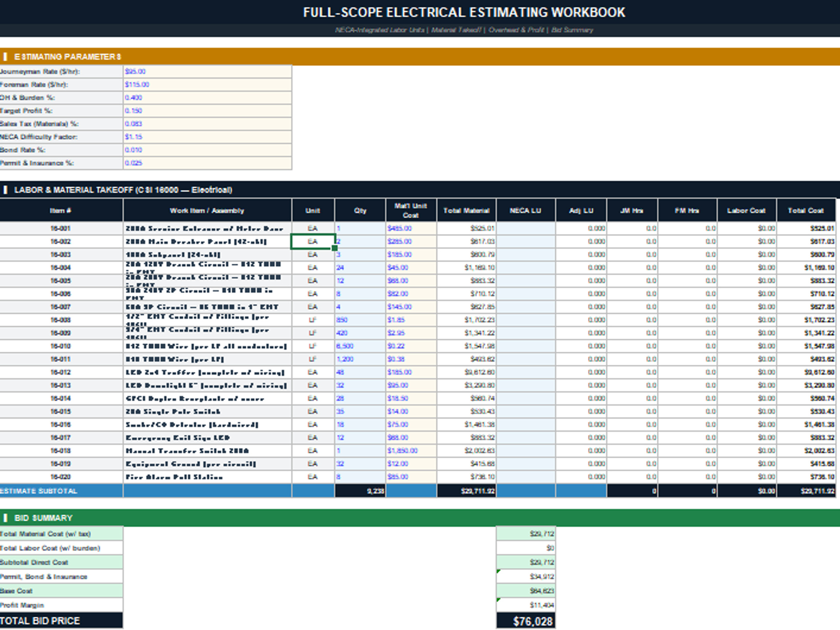Click the Foreman Rate $115.00 cell

[207, 84]
